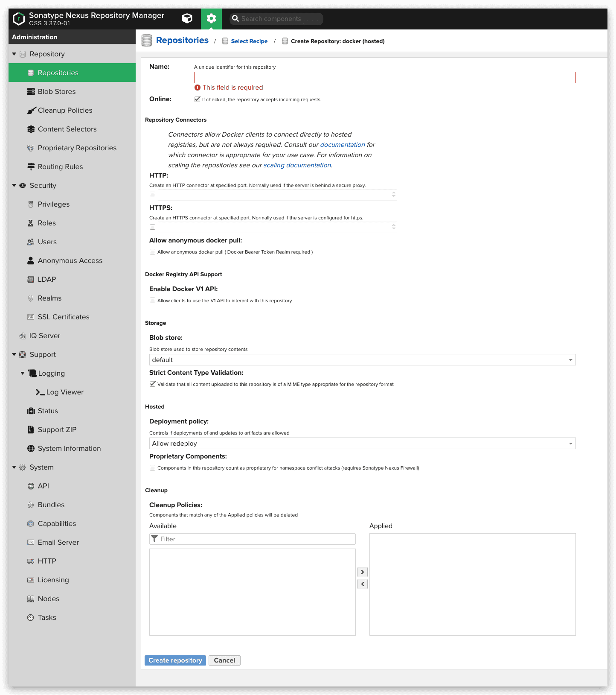Open the scaling documentation link
This screenshot has width=616, height=695.
[297, 165]
